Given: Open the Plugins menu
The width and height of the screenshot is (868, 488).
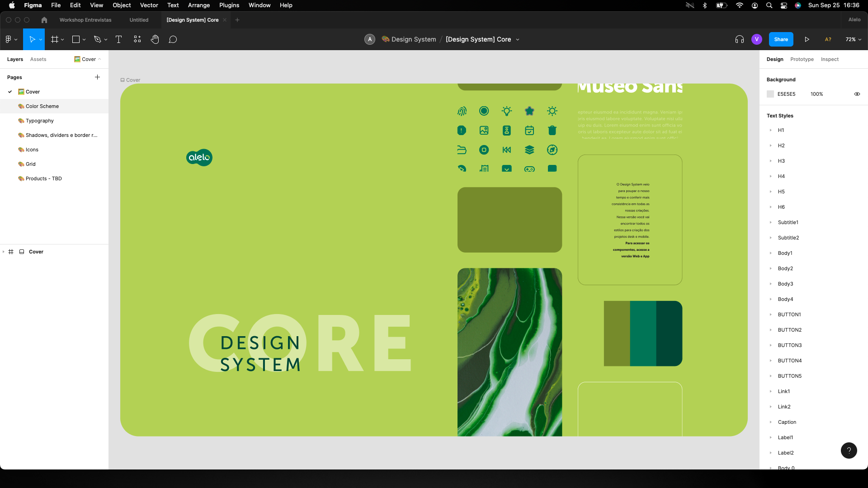Looking at the screenshot, I should pyautogui.click(x=229, y=5).
